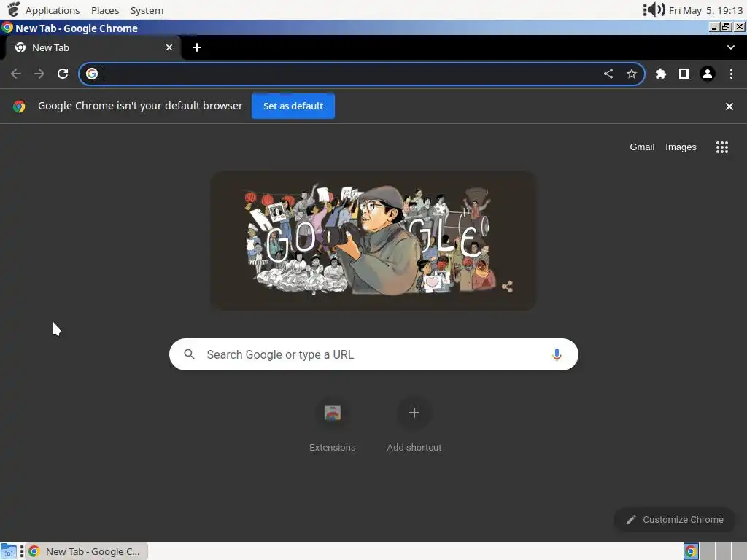Click the Chrome tray icon in the bottom panel
747x560 pixels.
click(691, 551)
